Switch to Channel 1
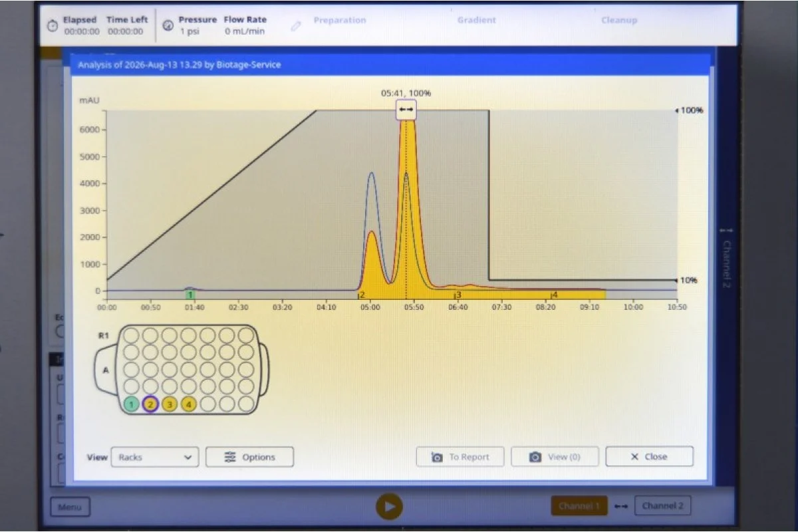The image size is (798, 532). (x=579, y=506)
